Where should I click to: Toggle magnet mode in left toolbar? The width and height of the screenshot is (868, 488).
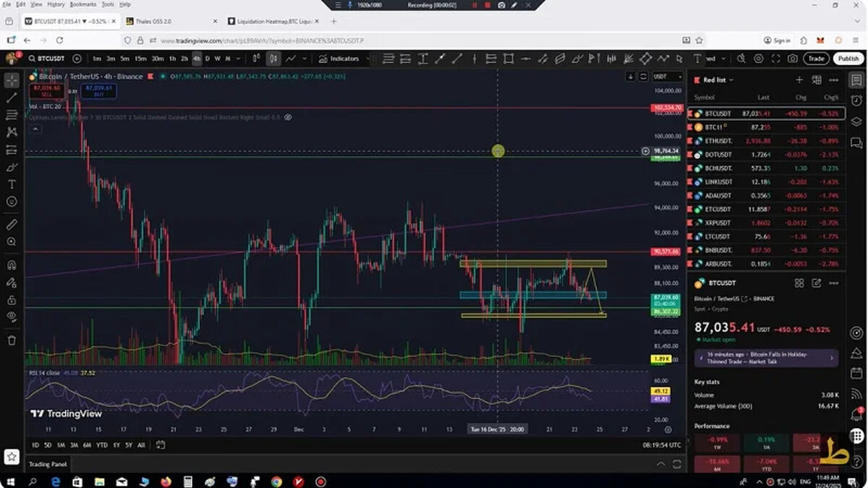pyautogui.click(x=12, y=265)
